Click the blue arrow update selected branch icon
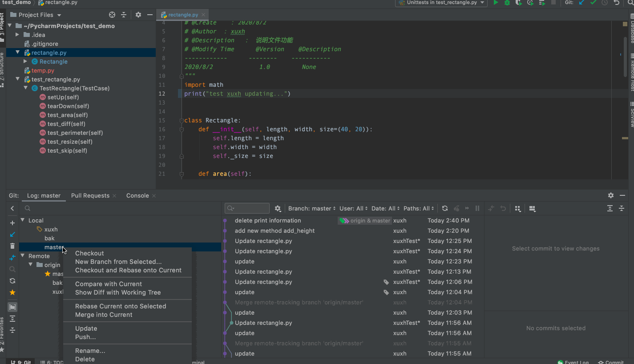Screen dimensions: 634x364 click(x=12, y=235)
